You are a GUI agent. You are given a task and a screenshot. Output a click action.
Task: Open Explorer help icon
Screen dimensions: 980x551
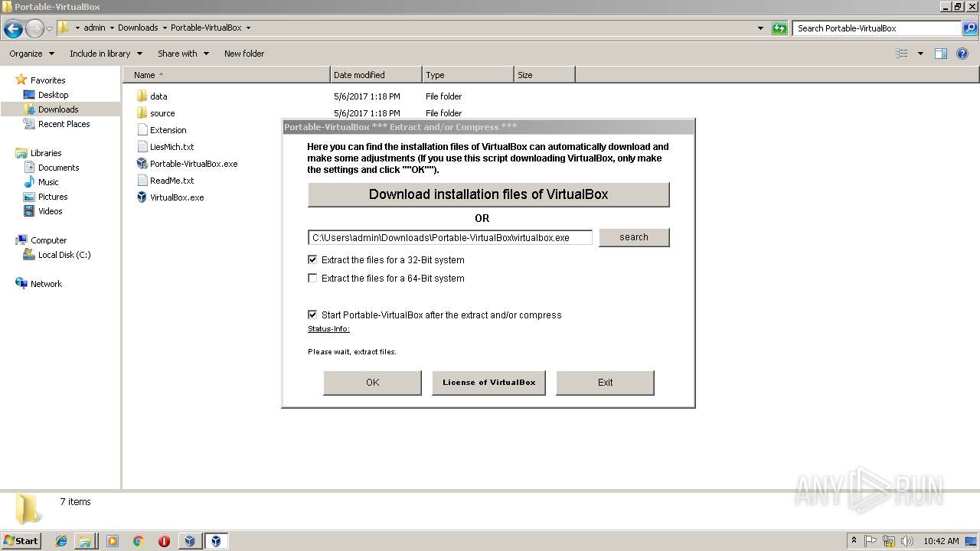pyautogui.click(x=962, y=54)
